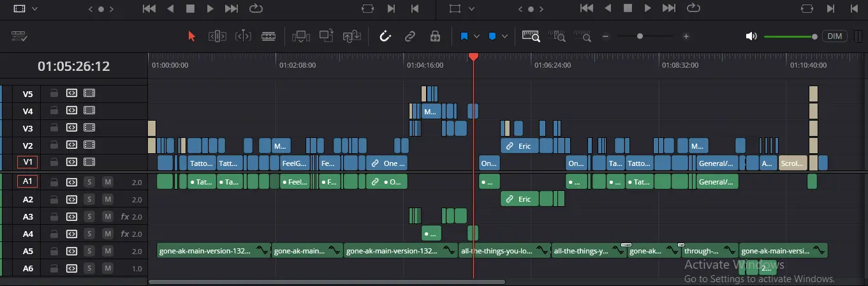Click the Overwrite clip icon
Image resolution: width=868 pixels, height=286 pixels.
click(x=327, y=36)
